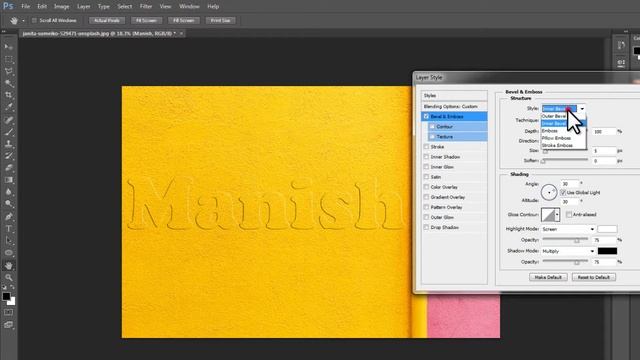This screenshot has height=360, width=640.
Task: Click highlight color white swatch
Action: click(607, 229)
